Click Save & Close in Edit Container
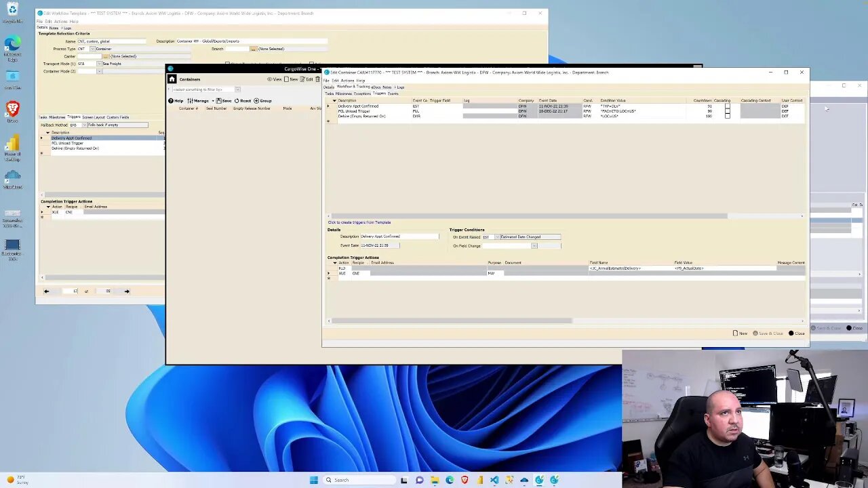 [x=768, y=333]
